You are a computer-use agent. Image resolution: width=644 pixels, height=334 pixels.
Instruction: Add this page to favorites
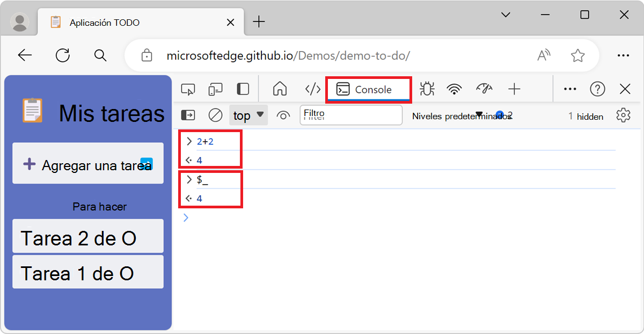(x=577, y=55)
